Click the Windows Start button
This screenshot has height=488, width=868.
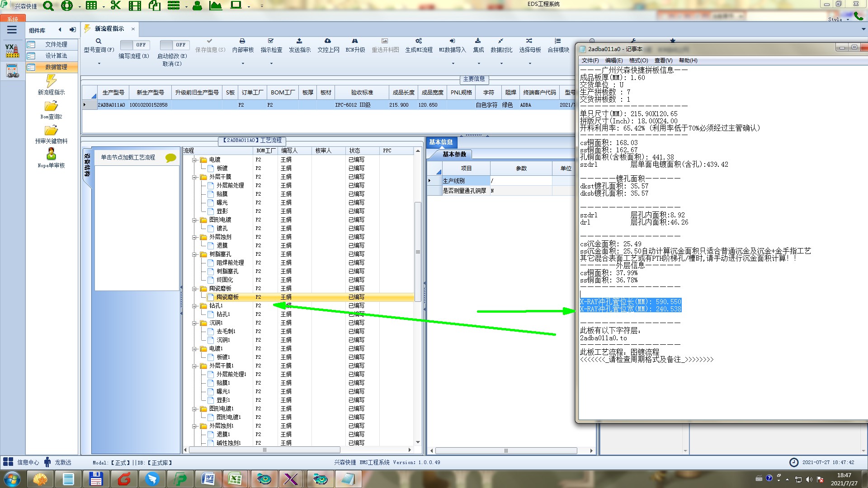point(12,479)
